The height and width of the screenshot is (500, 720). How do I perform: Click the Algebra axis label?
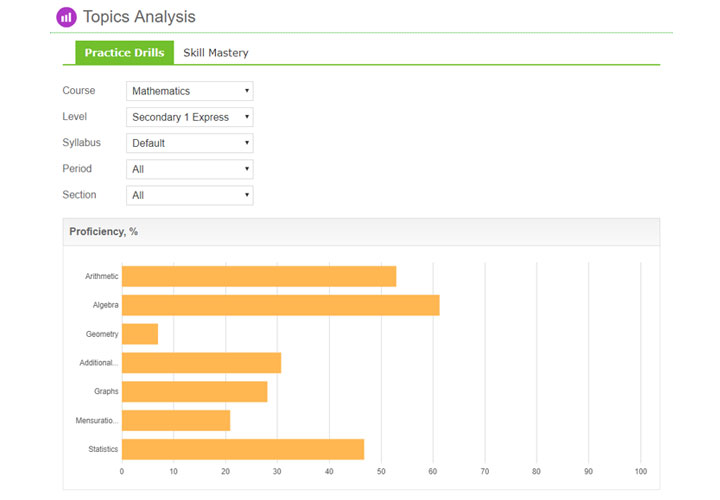105,305
